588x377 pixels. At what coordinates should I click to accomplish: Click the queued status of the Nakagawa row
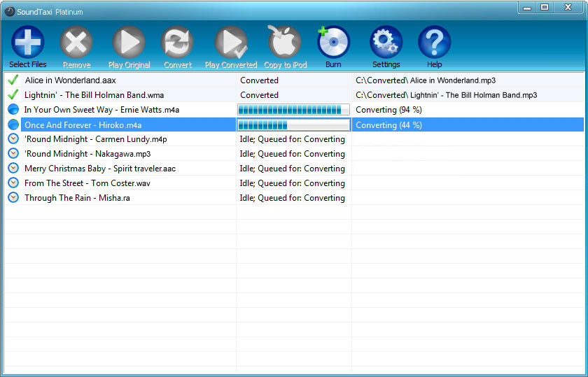(x=292, y=154)
